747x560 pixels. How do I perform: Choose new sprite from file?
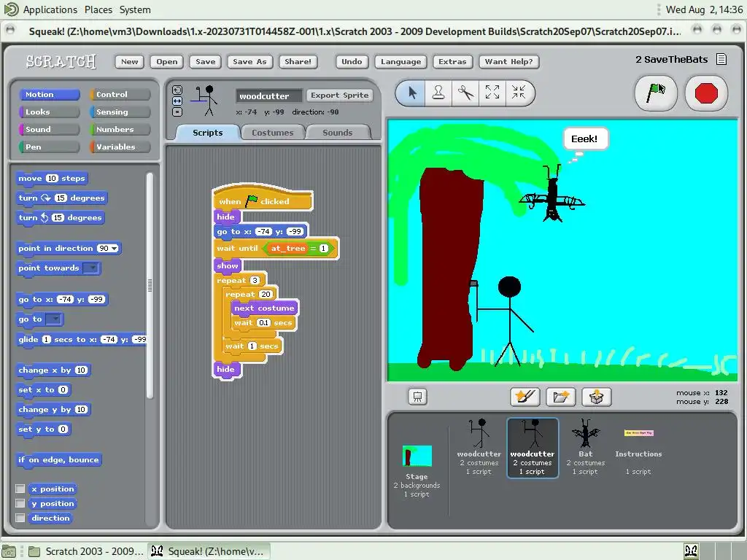click(561, 397)
